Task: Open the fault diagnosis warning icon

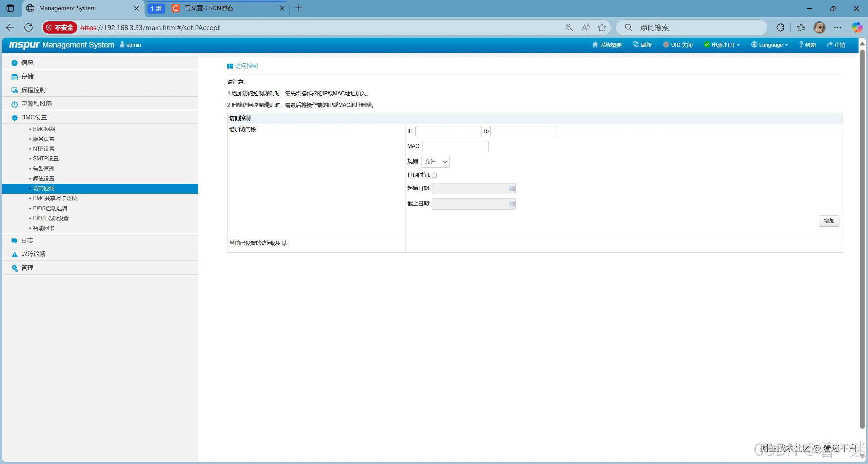Action: click(15, 254)
